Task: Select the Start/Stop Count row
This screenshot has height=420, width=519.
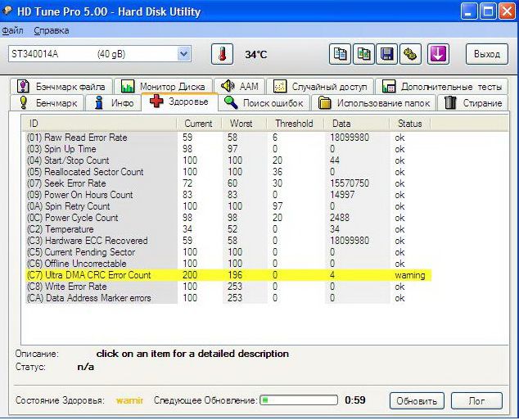Action: point(228,160)
